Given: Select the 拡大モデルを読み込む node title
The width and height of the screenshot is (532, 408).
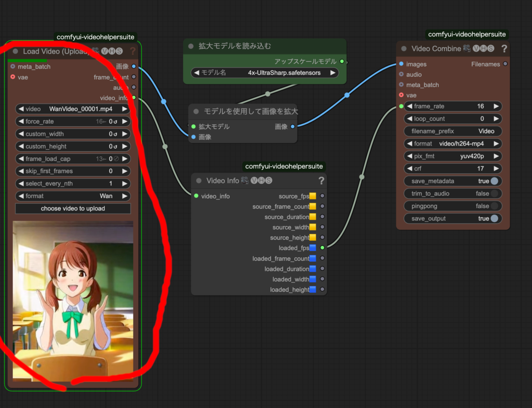Looking at the screenshot, I should pos(235,46).
